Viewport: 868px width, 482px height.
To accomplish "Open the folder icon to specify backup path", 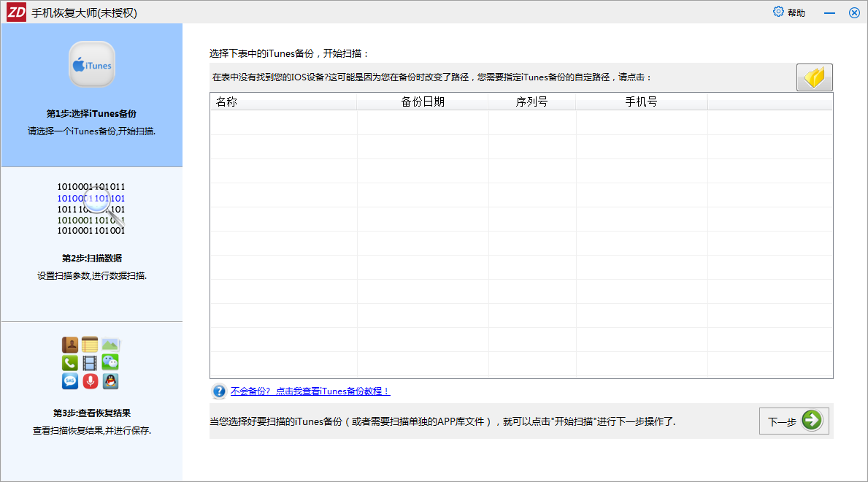I will pyautogui.click(x=814, y=77).
